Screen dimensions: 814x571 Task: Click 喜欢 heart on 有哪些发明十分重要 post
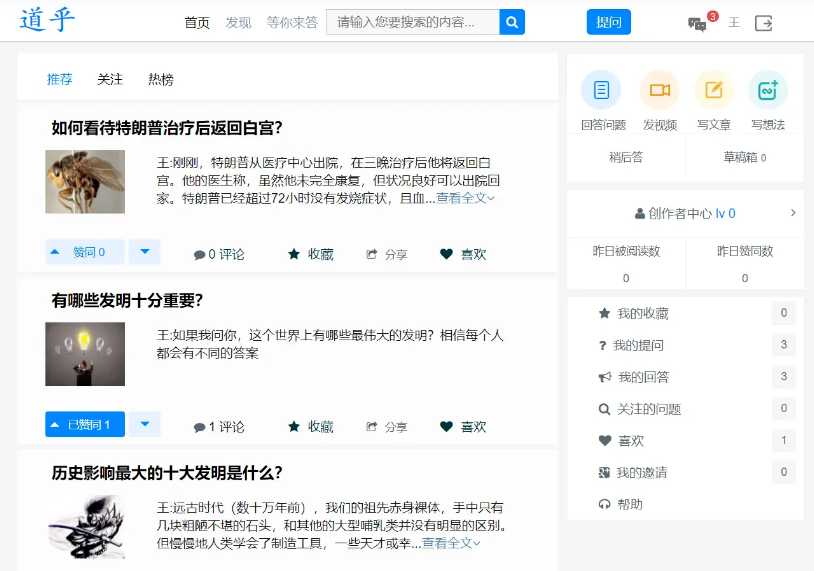463,427
